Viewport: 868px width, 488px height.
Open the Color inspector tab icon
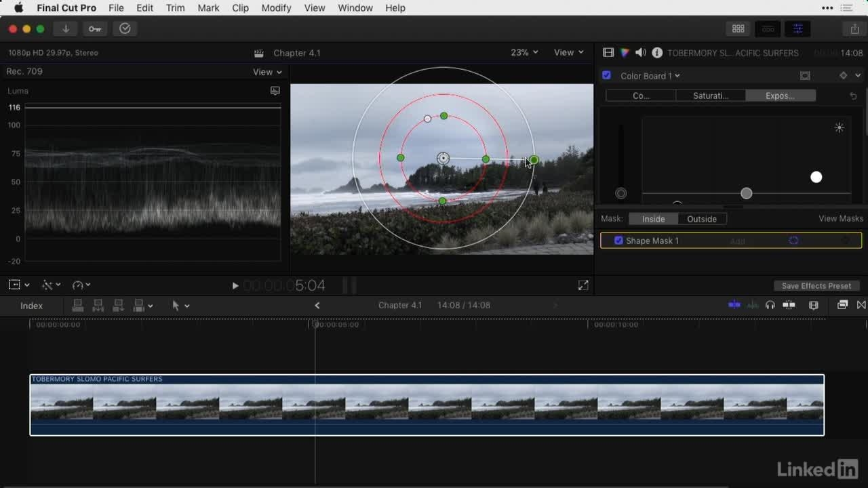click(625, 53)
